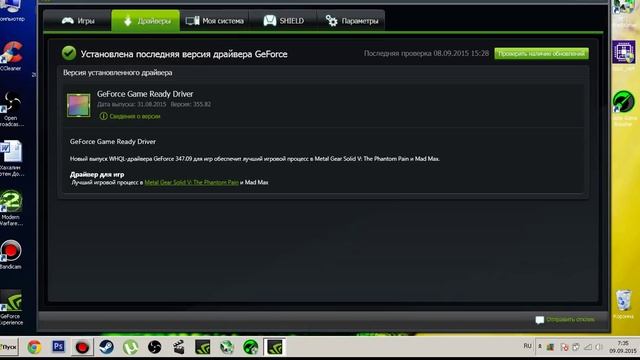Switch to Моя система tab
640x360 pixels.
[x=214, y=21]
